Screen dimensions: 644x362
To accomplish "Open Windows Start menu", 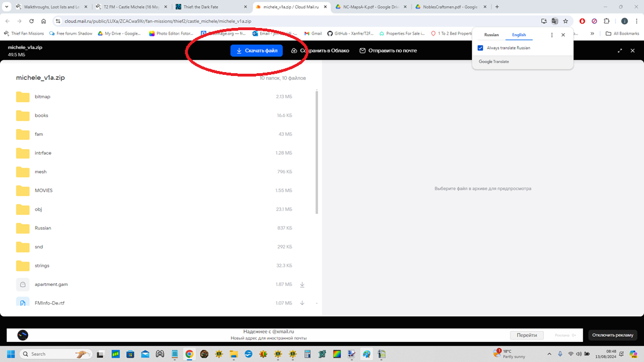I will click(11, 354).
